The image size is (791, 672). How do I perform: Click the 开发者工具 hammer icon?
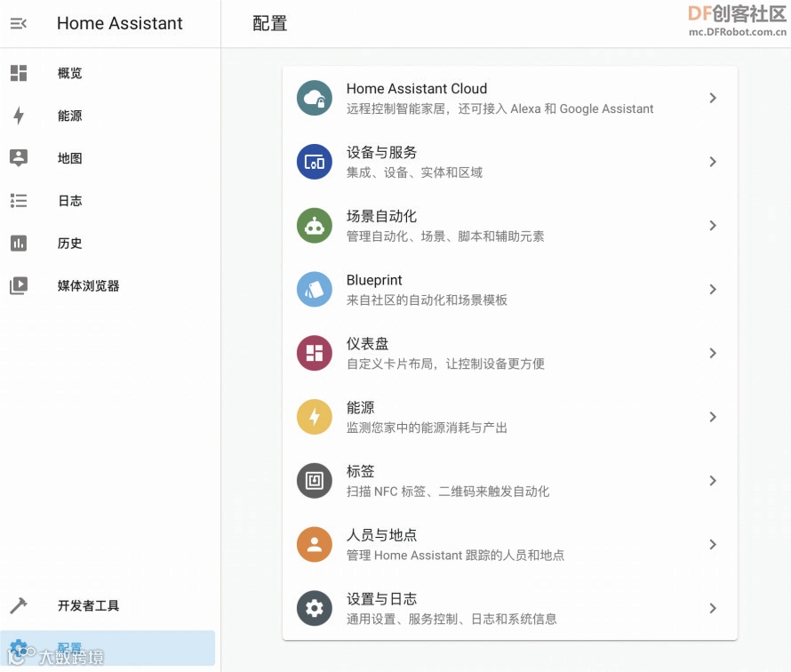tap(19, 605)
